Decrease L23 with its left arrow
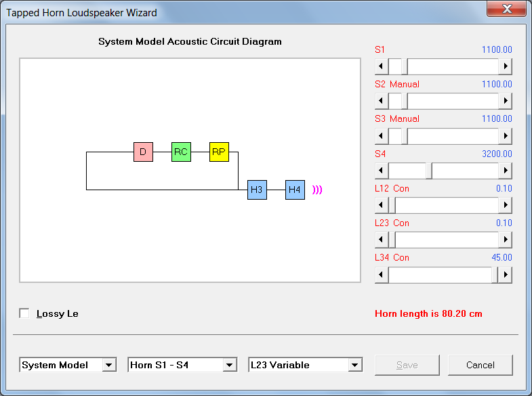This screenshot has height=396, width=532. click(x=382, y=240)
